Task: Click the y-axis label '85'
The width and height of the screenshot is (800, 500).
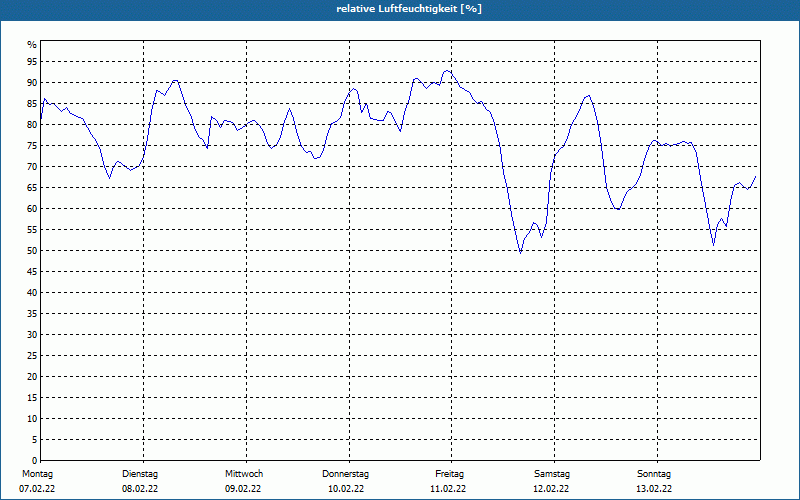Action: 32,104
